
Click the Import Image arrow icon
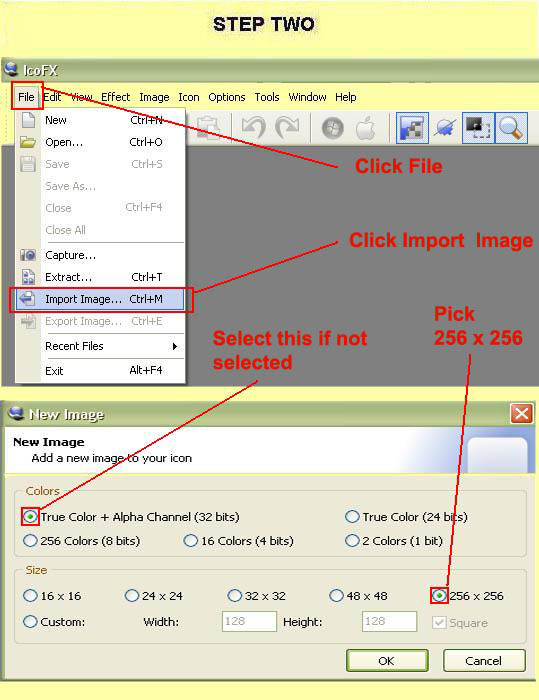coord(27,299)
